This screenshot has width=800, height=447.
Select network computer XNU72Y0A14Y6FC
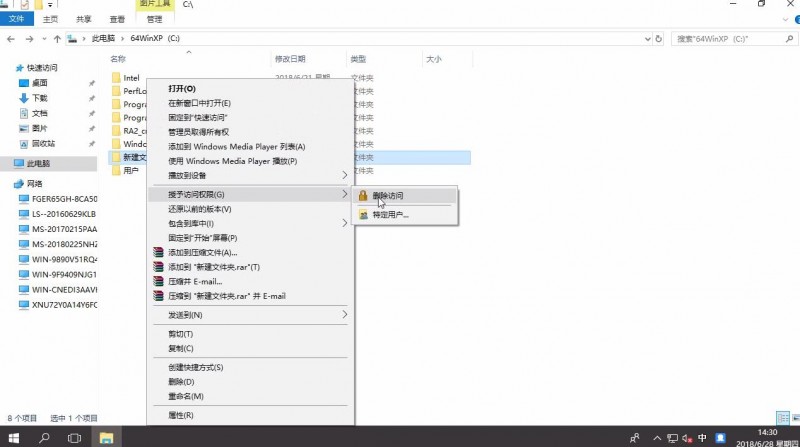[x=64, y=305]
